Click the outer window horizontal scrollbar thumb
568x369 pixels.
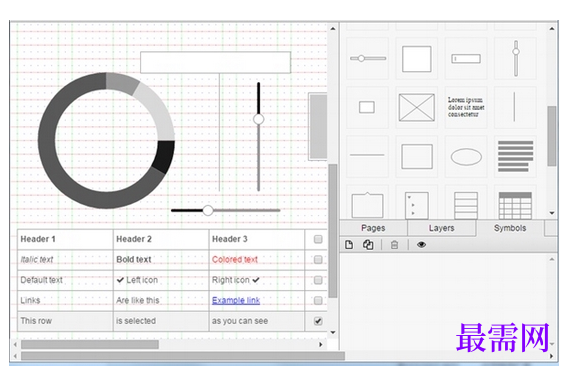pos(183,356)
